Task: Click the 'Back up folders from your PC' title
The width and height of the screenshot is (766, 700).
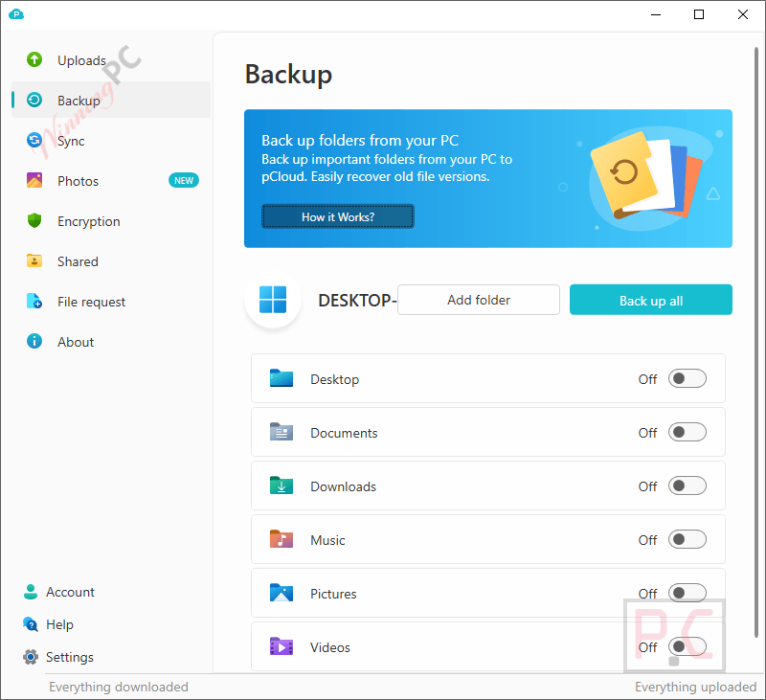Action: 360,140
